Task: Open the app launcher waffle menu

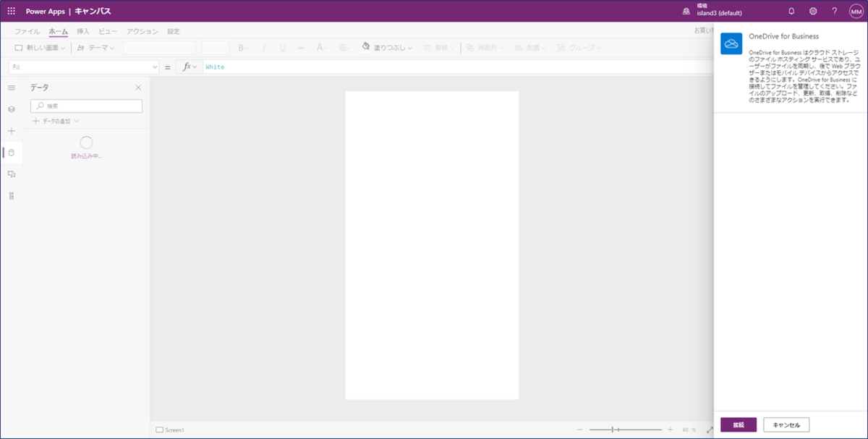Action: click(11, 12)
